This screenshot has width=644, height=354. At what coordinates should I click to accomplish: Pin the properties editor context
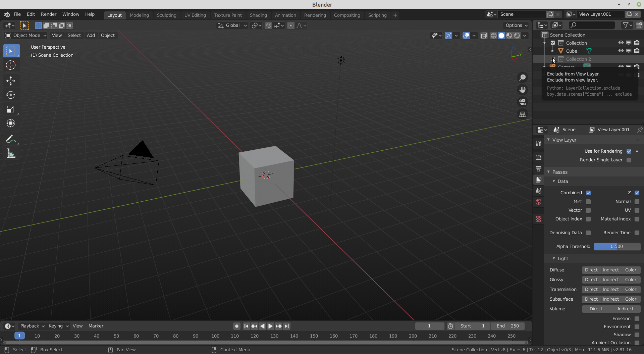point(640,130)
